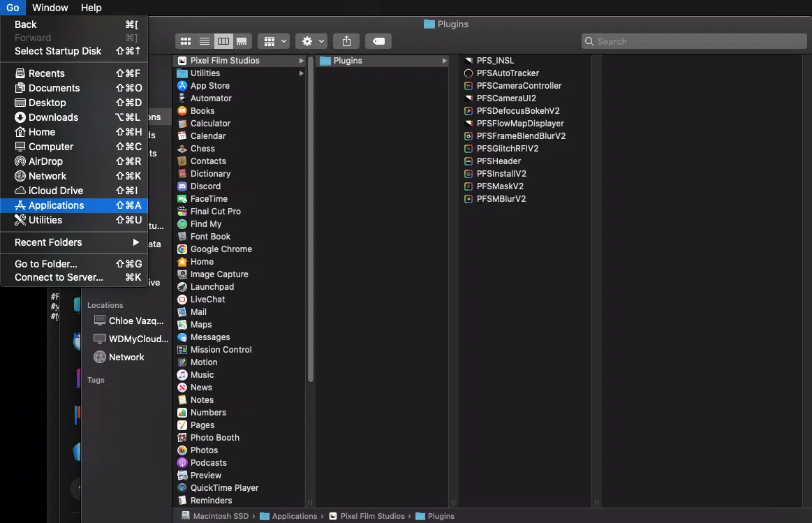Screen dimensions: 812x523
Task: Choose AirDrop in the Go menu
Action: coord(75,161)
